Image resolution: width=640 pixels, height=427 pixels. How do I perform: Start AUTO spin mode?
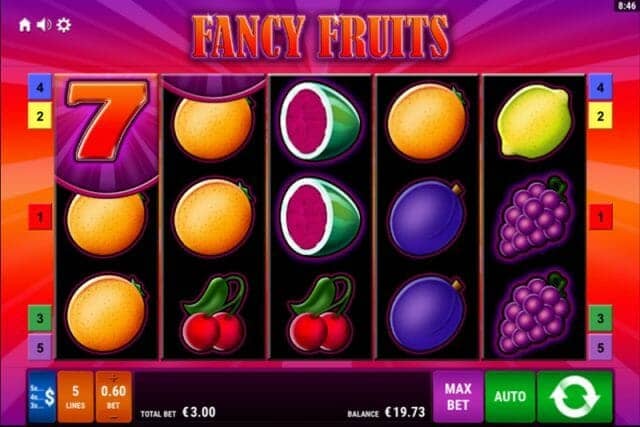tap(510, 396)
